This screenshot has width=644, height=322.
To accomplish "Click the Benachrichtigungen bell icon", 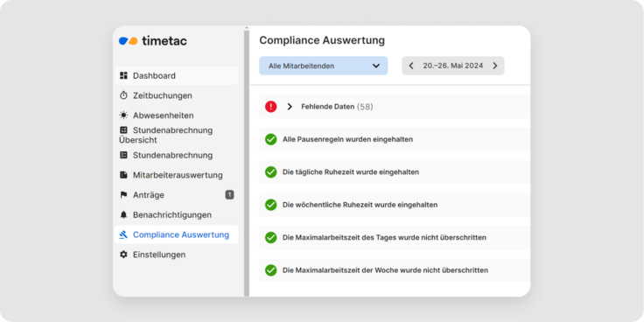I will point(123,214).
